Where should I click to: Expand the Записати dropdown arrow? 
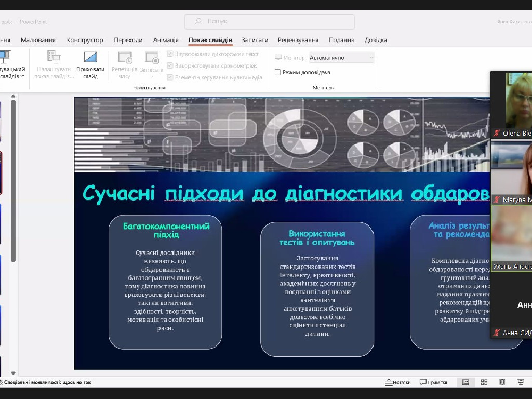pyautogui.click(x=152, y=77)
